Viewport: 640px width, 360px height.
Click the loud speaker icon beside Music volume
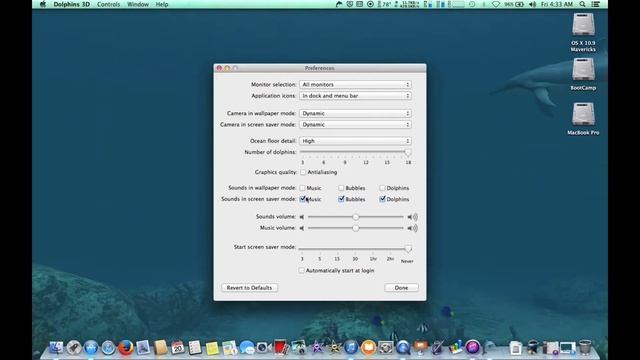tap(412, 228)
